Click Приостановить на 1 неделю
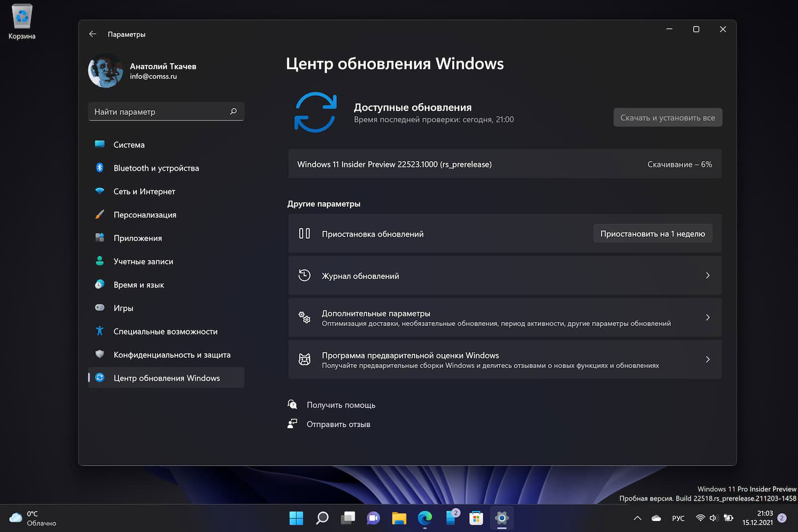Image resolution: width=798 pixels, height=532 pixels. pos(653,233)
